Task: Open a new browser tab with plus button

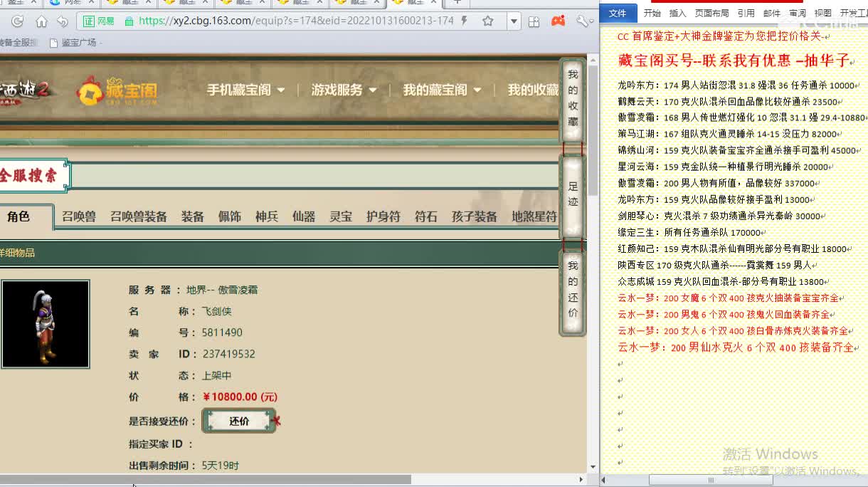Action: [x=457, y=3]
